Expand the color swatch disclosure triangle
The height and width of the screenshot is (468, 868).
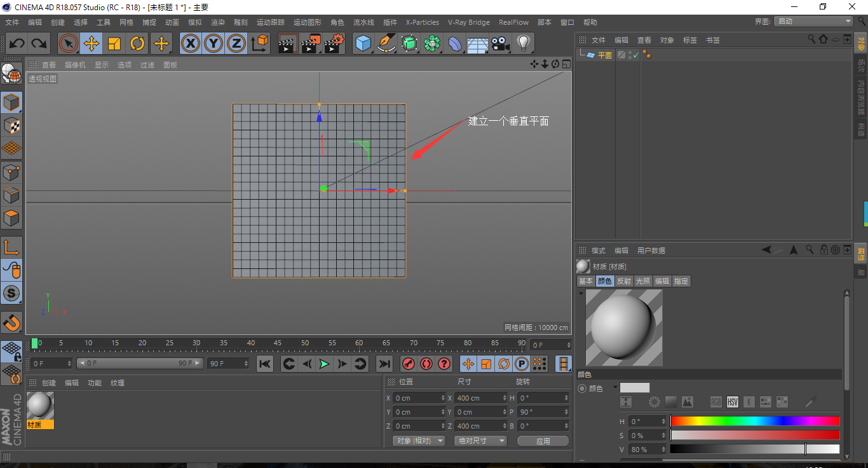pos(615,387)
